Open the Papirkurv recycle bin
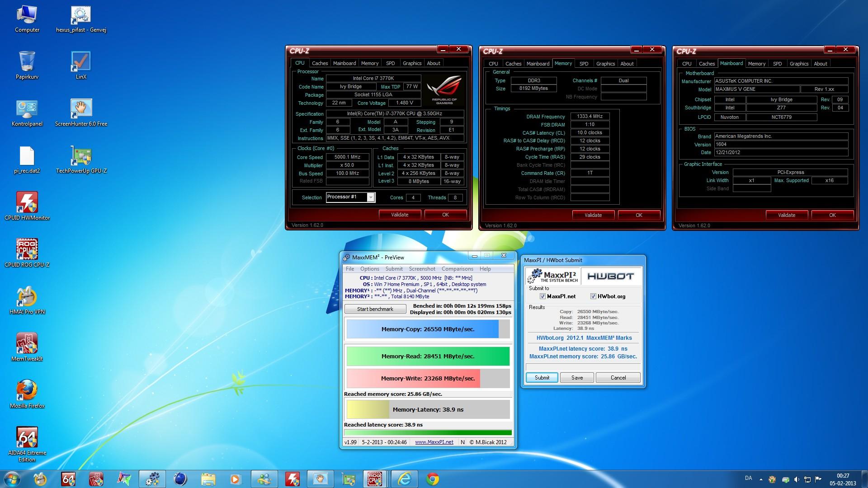The width and height of the screenshot is (868, 488). click(x=27, y=66)
